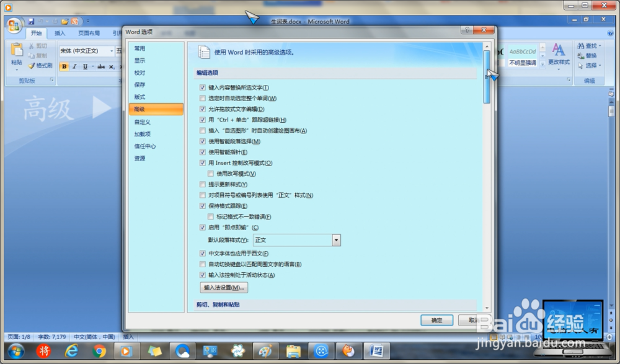Image resolution: width=620 pixels, height=364 pixels.
Task: Click the Cut (剪切) scissors icon
Action: [x=31, y=46]
